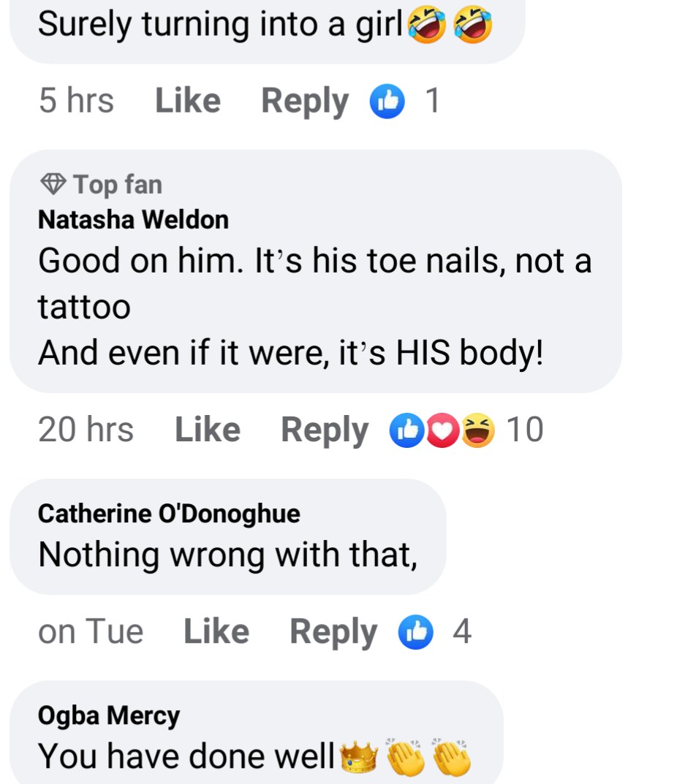Reply to Natasha Weldon's comment
The width and height of the screenshot is (677, 784).
point(325,430)
